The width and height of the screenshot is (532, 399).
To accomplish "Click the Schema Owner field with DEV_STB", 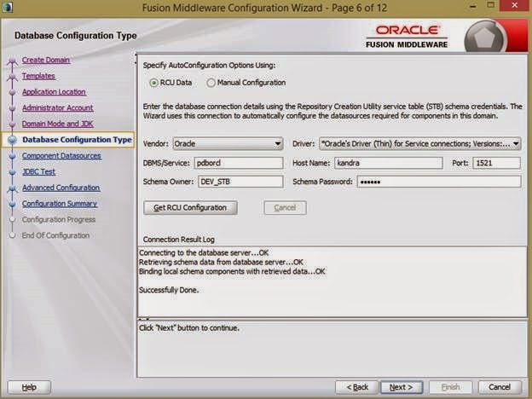I will [240, 182].
